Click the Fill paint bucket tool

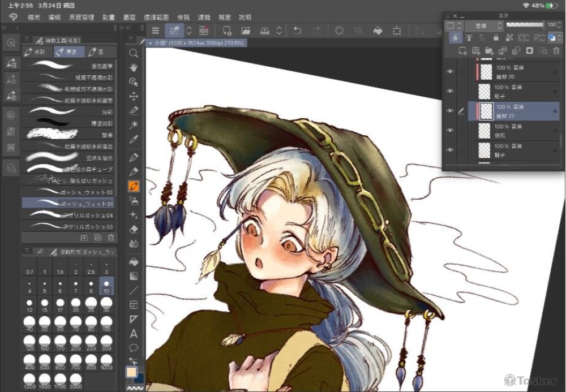tap(134, 262)
